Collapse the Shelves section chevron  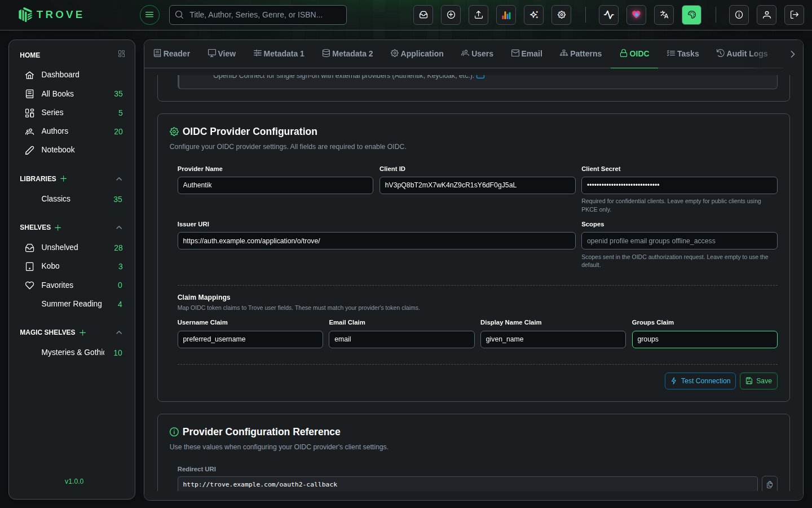coord(119,227)
